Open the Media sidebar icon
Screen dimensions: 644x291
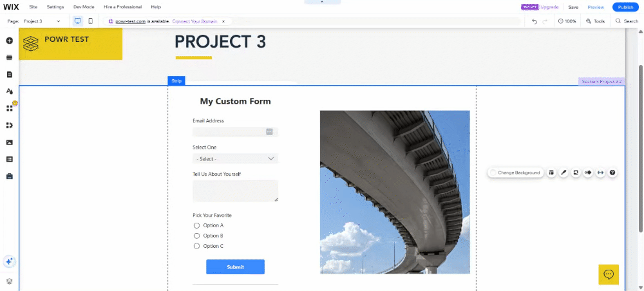coord(10,142)
